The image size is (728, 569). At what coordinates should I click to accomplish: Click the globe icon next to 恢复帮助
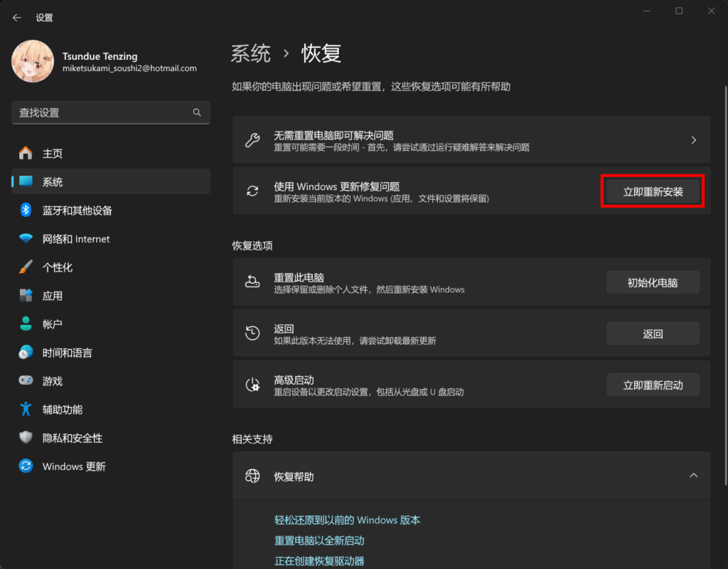252,476
